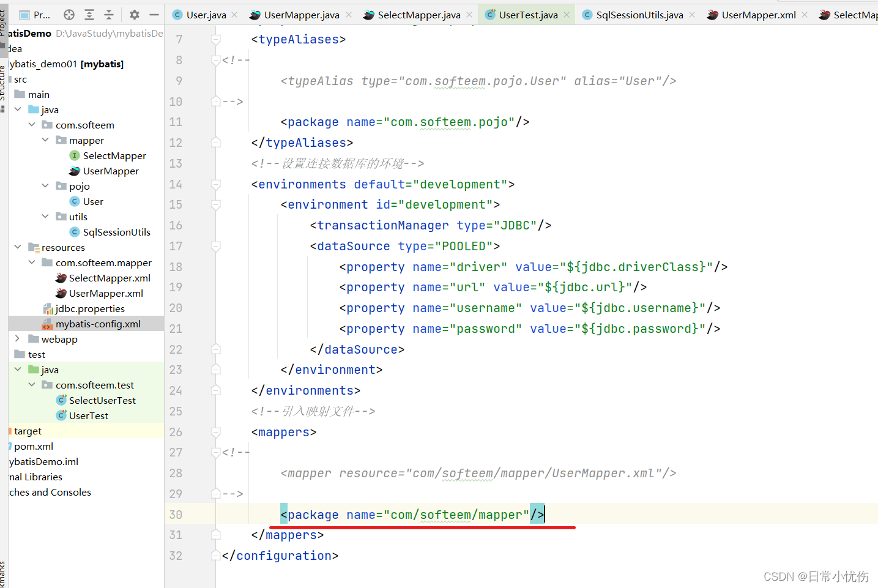Click the mybatis-config.xml file icon
Image resolution: width=878 pixels, height=588 pixels.
coord(48,324)
